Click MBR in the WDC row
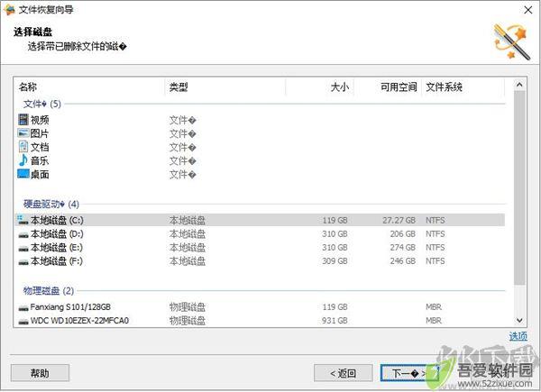This screenshot has height=392, width=541. pos(434,321)
